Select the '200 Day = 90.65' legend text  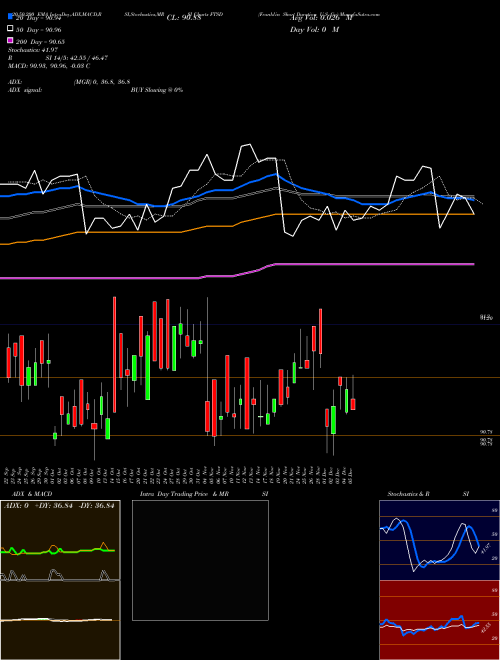[40, 42]
